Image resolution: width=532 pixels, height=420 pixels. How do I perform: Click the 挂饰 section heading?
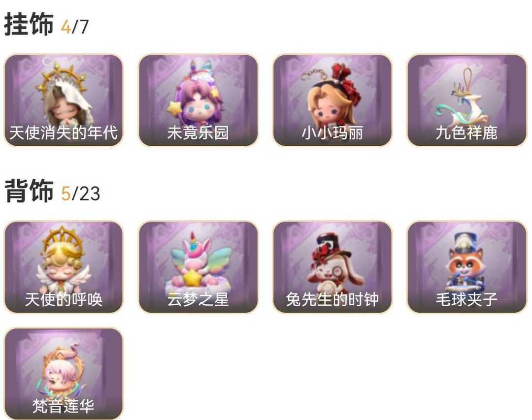pos(29,25)
